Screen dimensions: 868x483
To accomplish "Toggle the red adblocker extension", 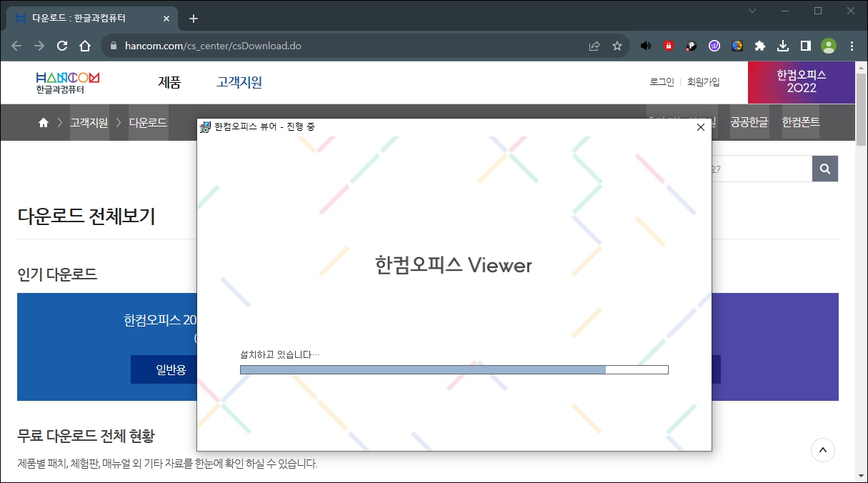I will [x=668, y=45].
